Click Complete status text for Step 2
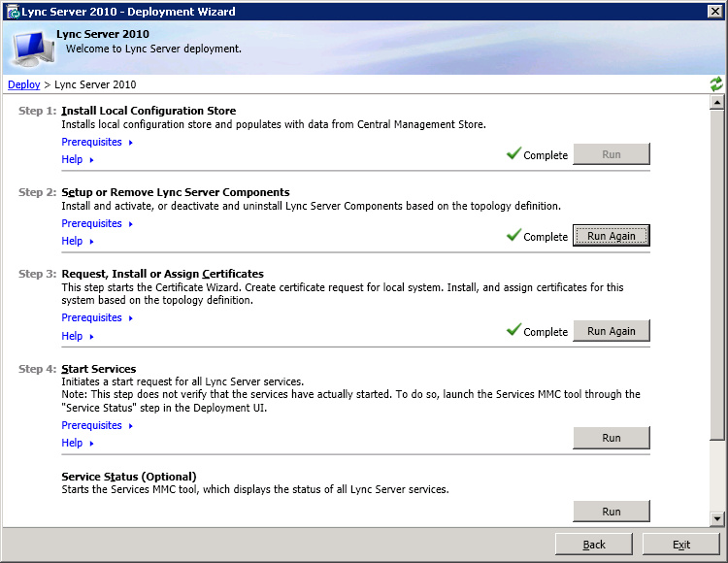The width and height of the screenshot is (728, 563). 546,237
